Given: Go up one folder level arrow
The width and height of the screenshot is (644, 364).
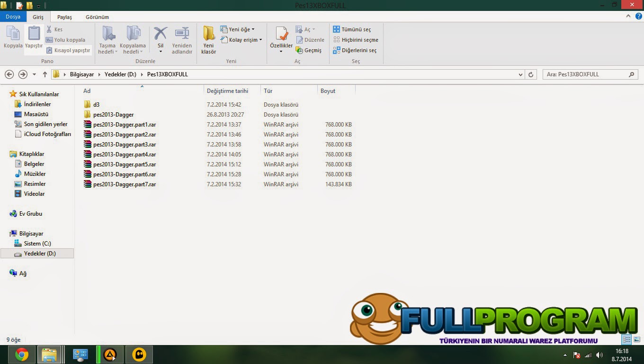Looking at the screenshot, I should pyautogui.click(x=45, y=74).
